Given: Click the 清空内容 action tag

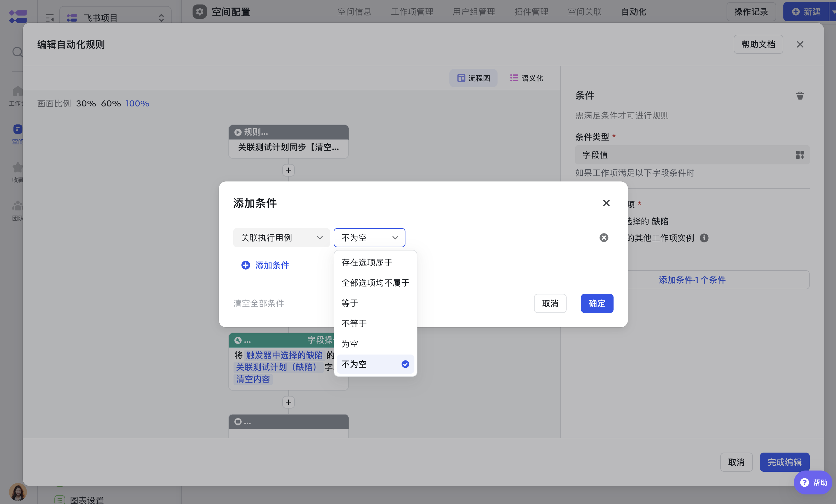Looking at the screenshot, I should click(x=253, y=379).
